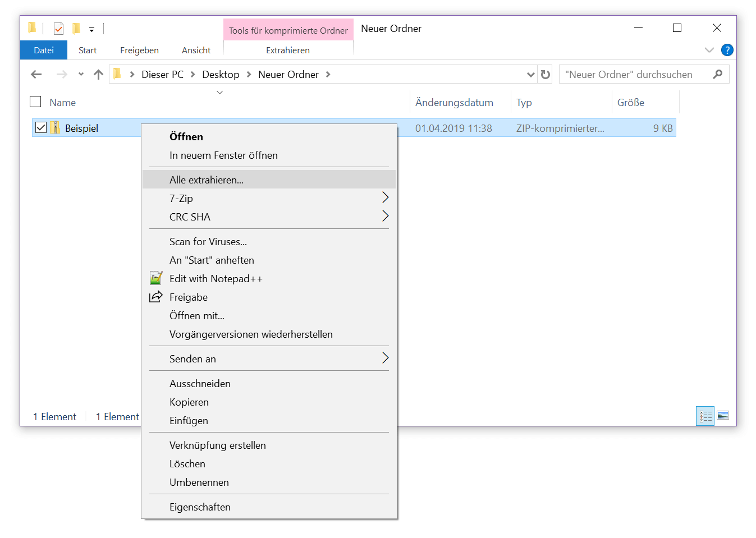This screenshot has height=538, width=756.
Task: Click the Properties icon in quick access toolbar
Action: [59, 29]
